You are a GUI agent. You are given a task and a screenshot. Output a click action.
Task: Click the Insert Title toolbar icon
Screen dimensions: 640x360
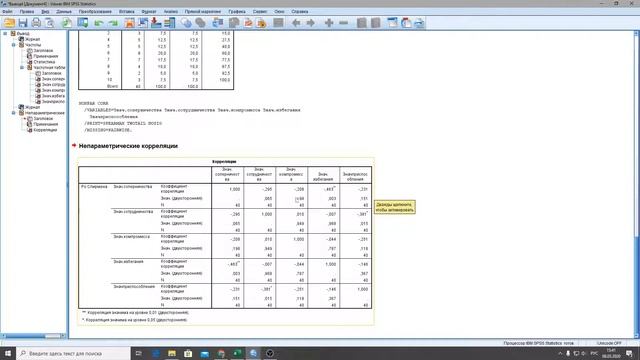(x=406, y=23)
